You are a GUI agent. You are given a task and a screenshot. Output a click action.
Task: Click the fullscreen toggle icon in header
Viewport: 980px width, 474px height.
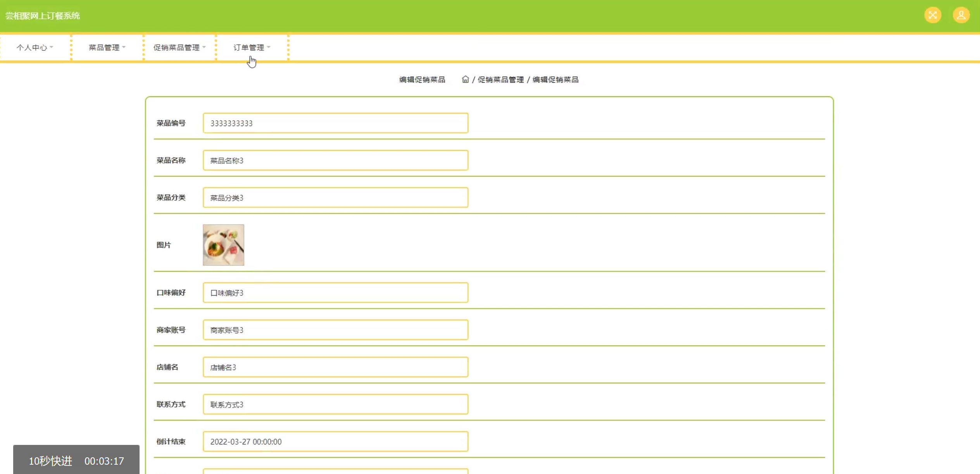[x=932, y=16]
